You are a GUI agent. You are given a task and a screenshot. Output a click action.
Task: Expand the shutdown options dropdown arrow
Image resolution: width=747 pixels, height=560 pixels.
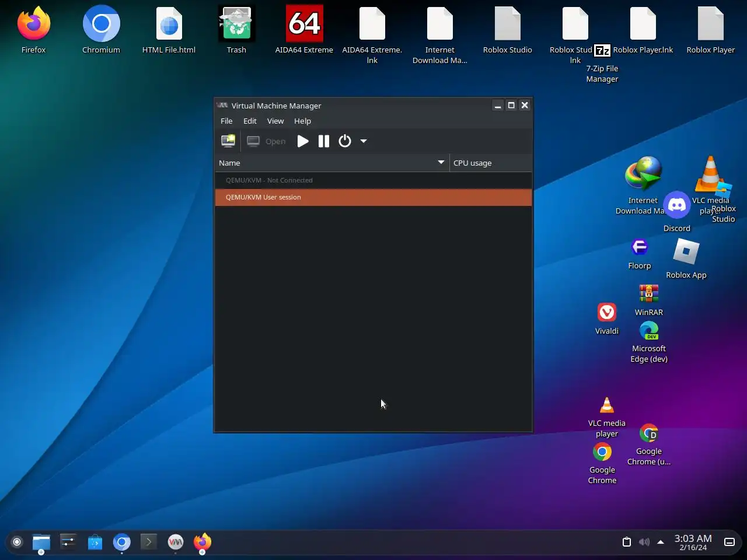point(363,141)
